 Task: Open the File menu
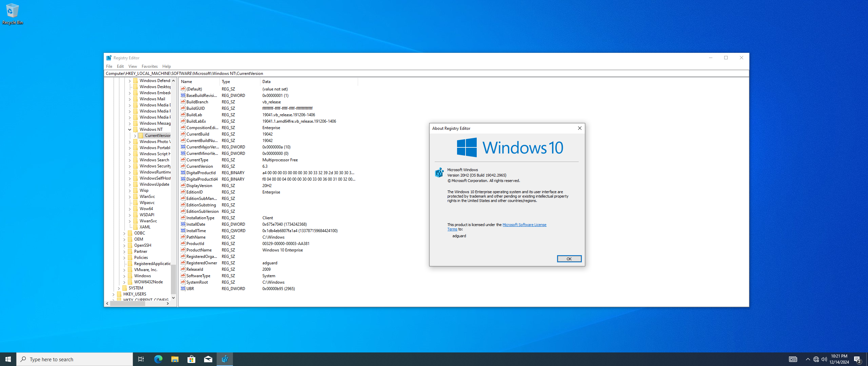pyautogui.click(x=109, y=66)
